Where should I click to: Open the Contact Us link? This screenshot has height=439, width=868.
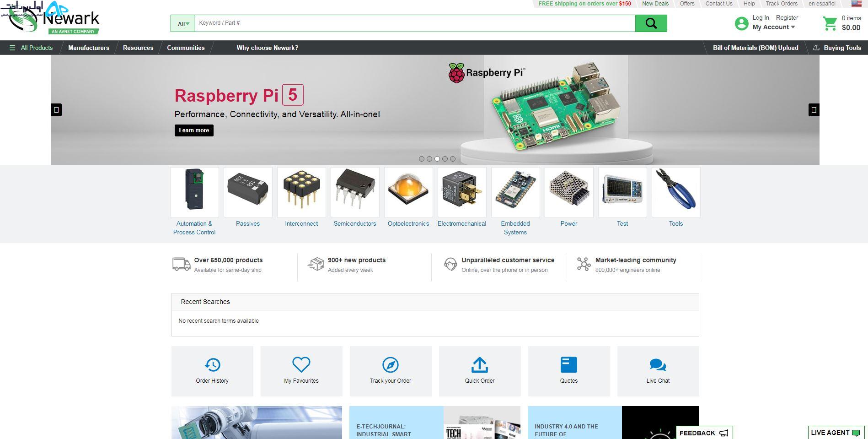click(x=719, y=4)
